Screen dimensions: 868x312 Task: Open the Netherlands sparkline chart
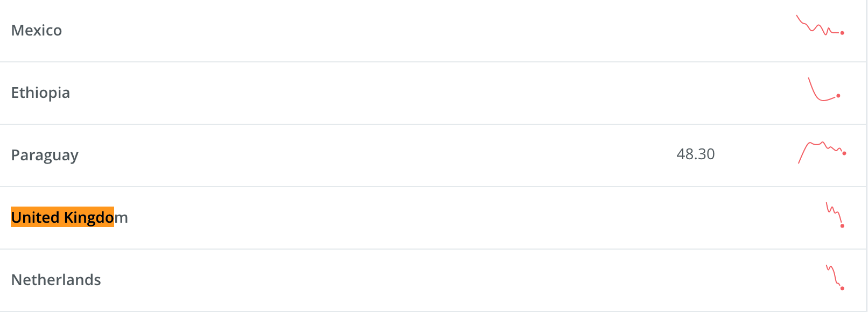[834, 276]
